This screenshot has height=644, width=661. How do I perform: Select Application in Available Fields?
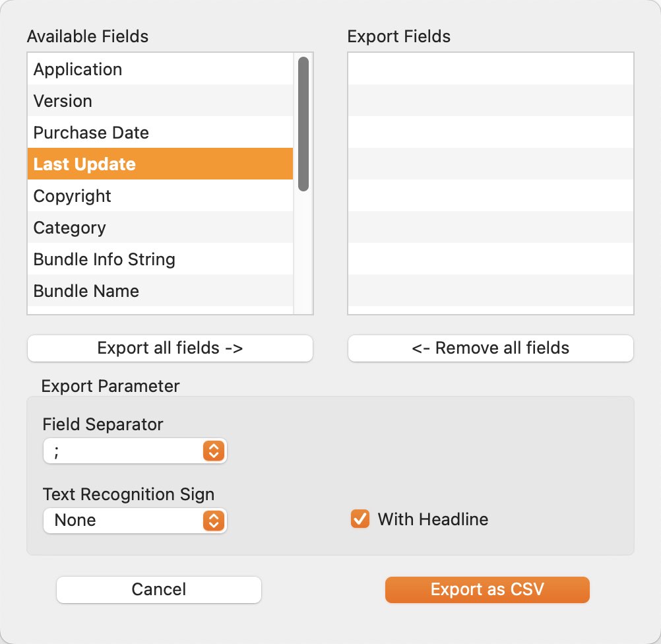160,69
